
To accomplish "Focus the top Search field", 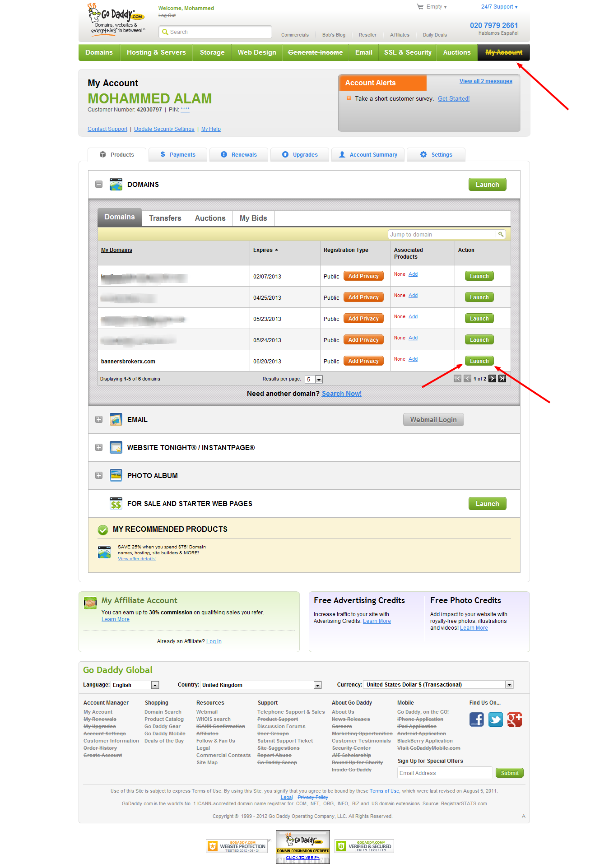I will tap(215, 32).
